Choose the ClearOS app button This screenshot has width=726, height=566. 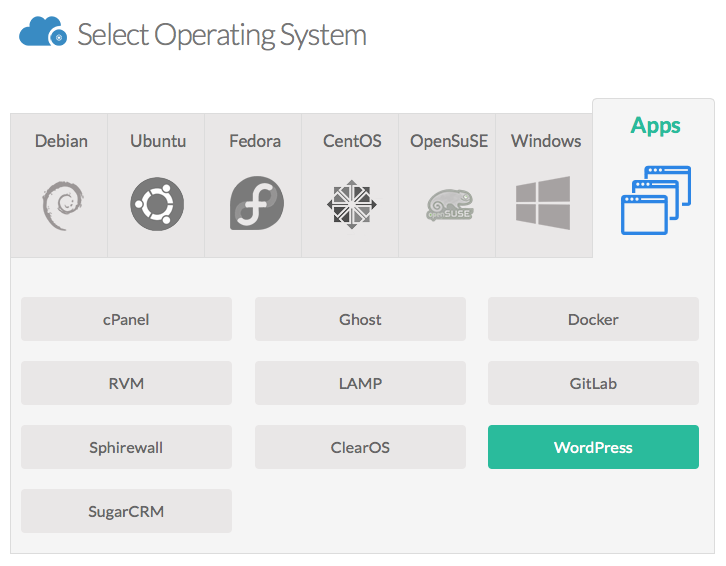coord(360,447)
